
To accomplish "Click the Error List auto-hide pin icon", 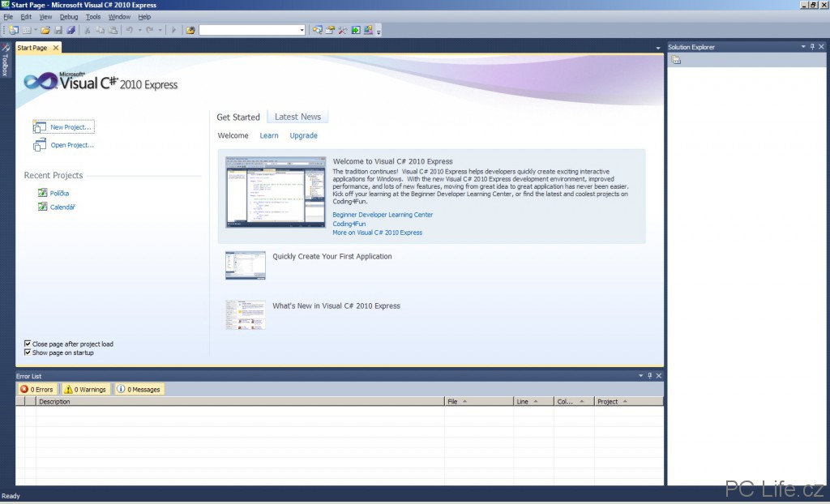I will click(649, 376).
